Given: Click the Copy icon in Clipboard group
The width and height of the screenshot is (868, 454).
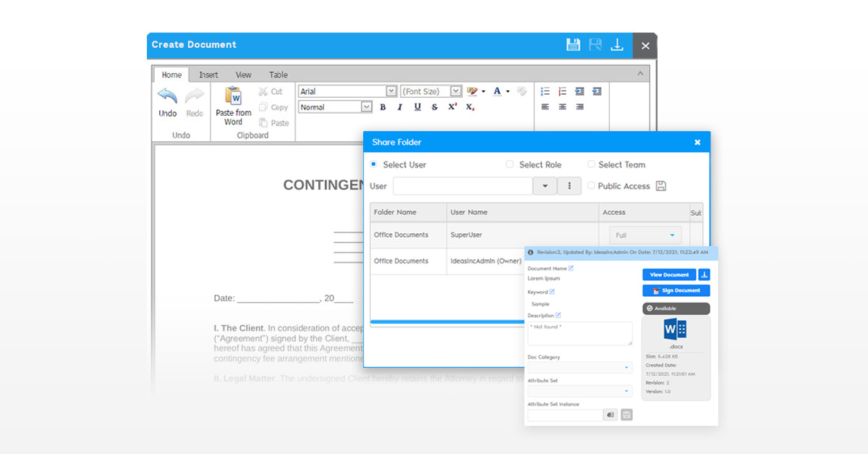Looking at the screenshot, I should pyautogui.click(x=263, y=107).
